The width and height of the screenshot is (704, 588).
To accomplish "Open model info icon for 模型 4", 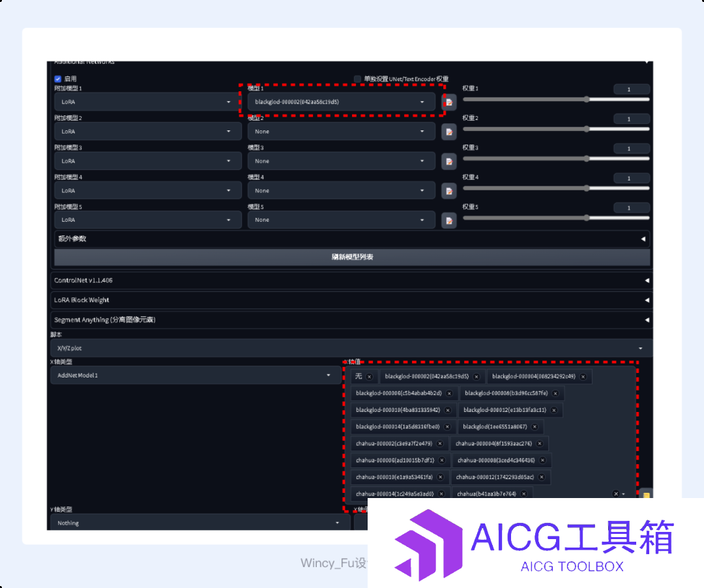I will (x=449, y=191).
